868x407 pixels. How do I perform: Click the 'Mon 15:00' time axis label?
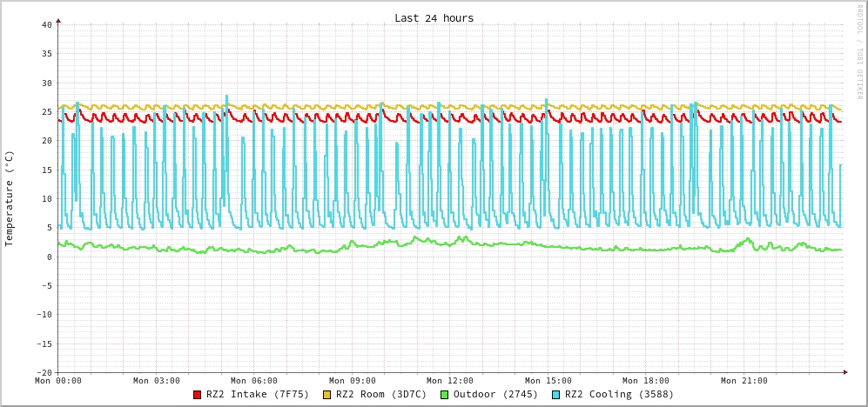[548, 380]
